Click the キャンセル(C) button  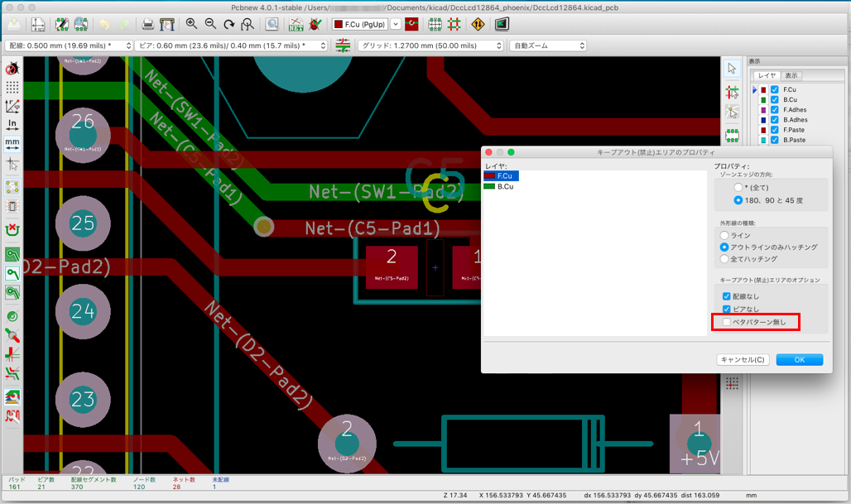pyautogui.click(x=743, y=360)
